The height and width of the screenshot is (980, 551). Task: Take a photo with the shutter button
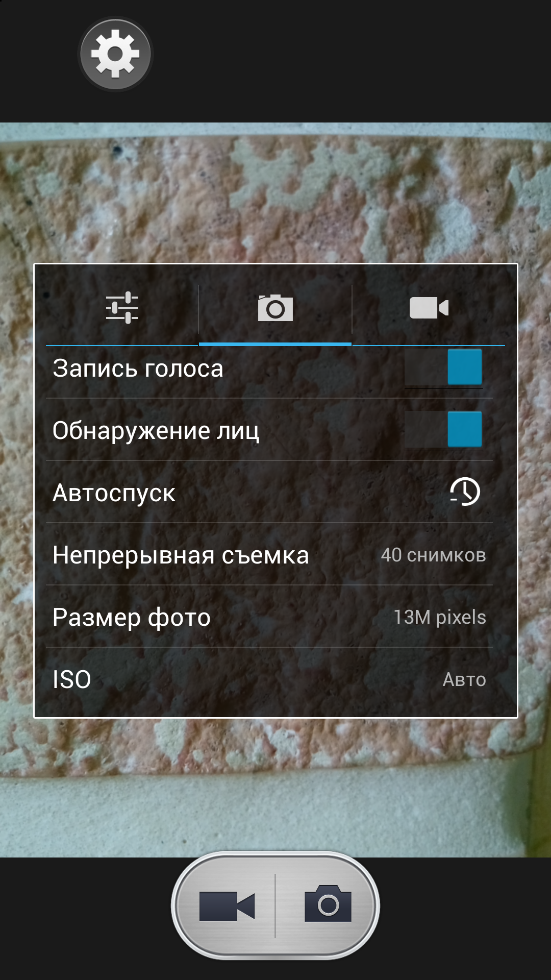(328, 904)
